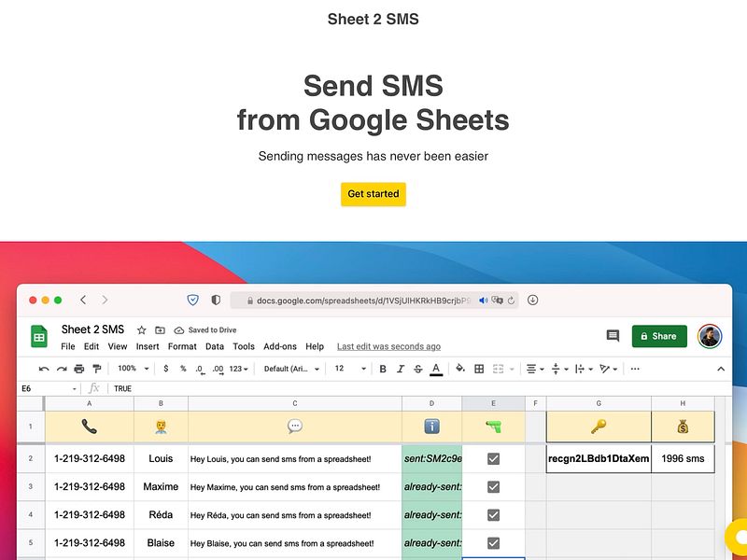Format as currency with $ icon
The height and width of the screenshot is (560, 747).
[x=166, y=369]
